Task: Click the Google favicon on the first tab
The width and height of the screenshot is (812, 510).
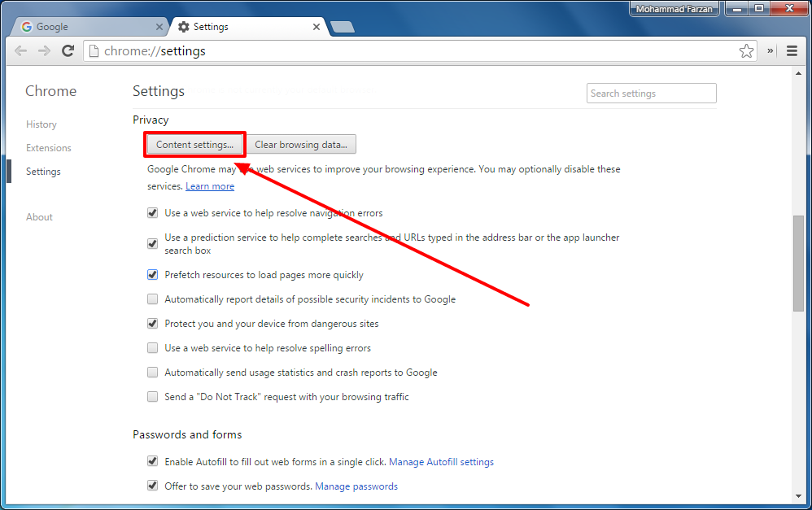Action: (x=26, y=27)
